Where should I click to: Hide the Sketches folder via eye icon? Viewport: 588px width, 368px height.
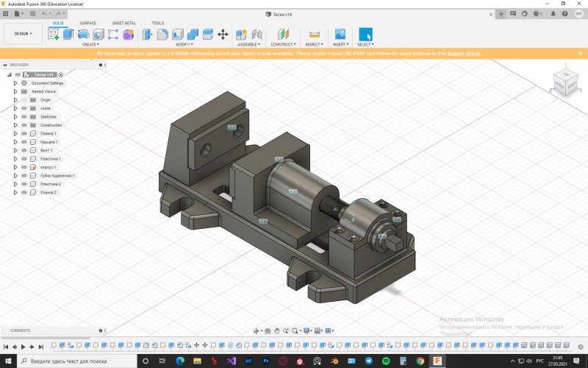pyautogui.click(x=24, y=116)
